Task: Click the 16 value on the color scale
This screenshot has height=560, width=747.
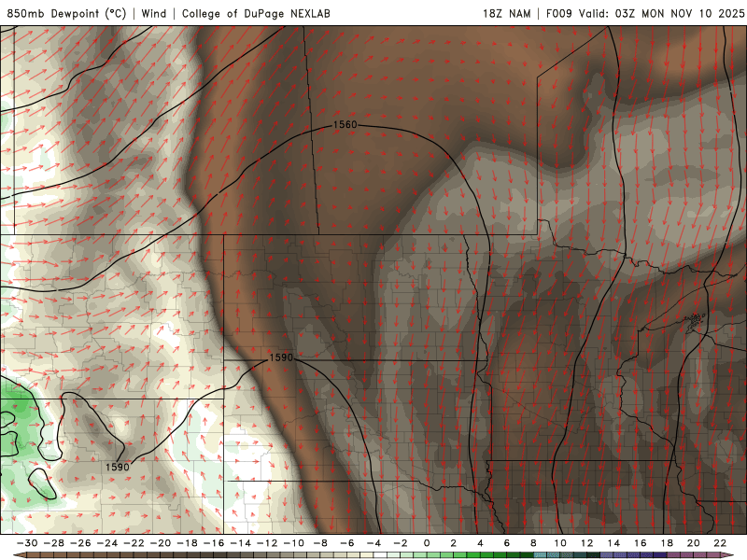Action: tap(641, 543)
